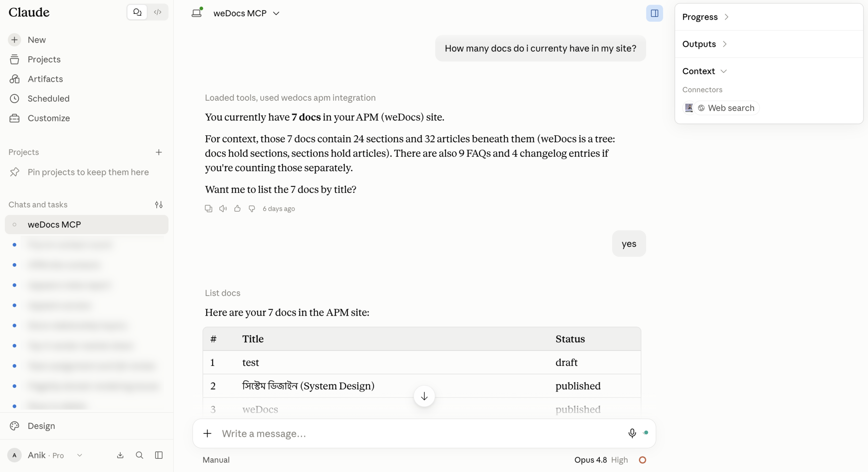This screenshot has height=472, width=868.
Task: Click the Anik avatar
Action: (15, 455)
